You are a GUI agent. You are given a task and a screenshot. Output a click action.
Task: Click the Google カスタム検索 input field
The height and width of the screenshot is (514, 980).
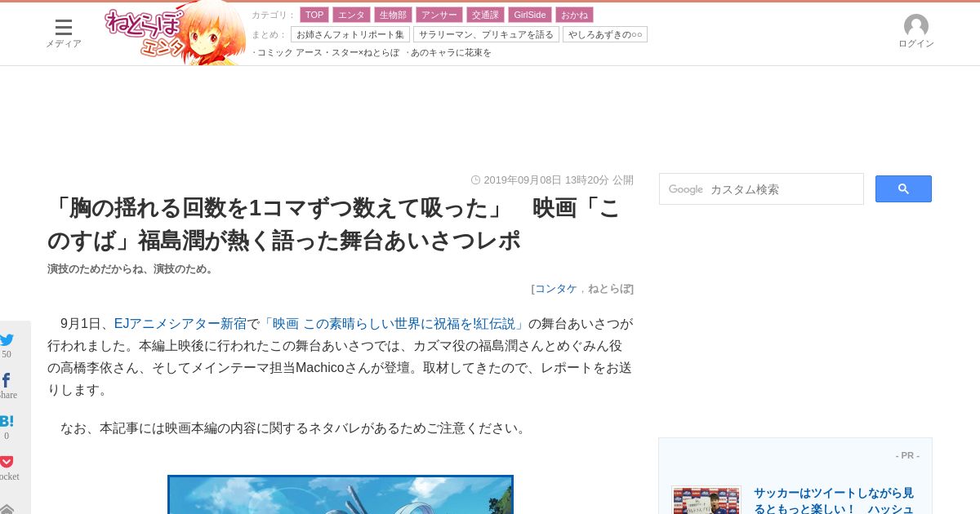pyautogui.click(x=761, y=189)
